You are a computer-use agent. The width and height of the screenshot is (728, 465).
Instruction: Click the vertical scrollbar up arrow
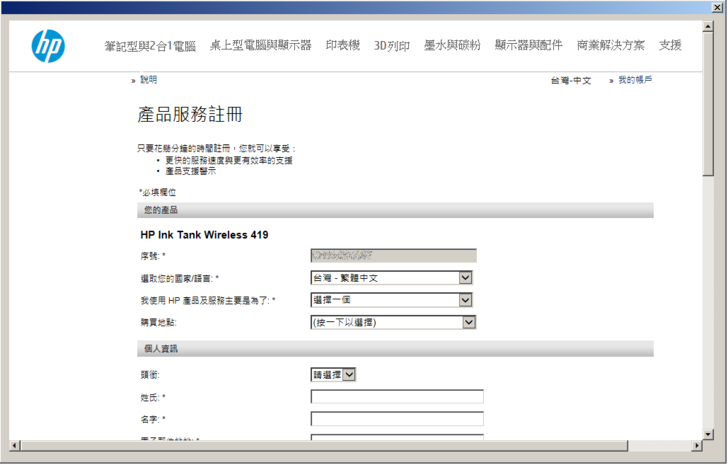coord(708,26)
